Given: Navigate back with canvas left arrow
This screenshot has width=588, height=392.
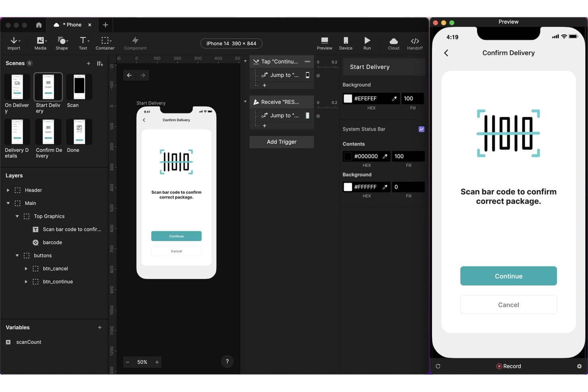Looking at the screenshot, I should (x=129, y=75).
